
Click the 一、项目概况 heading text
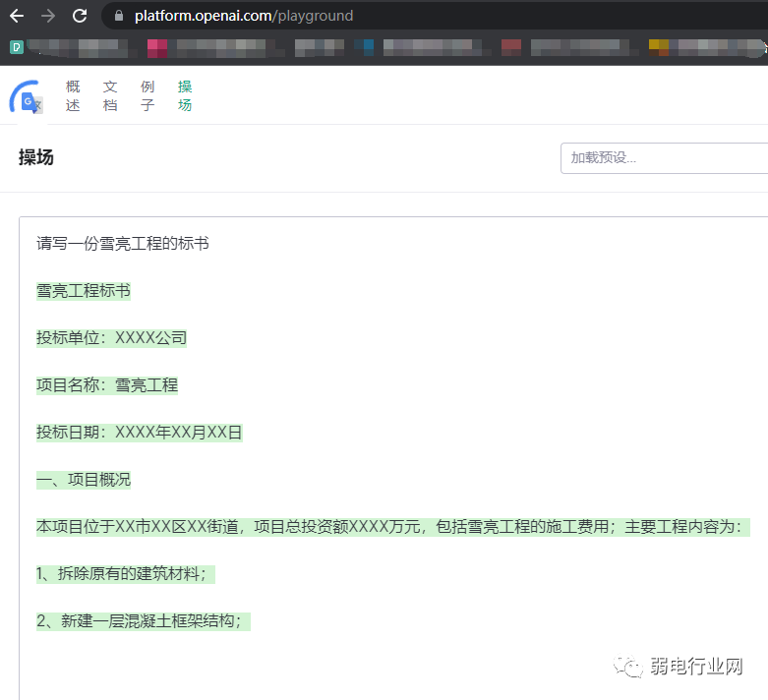(x=84, y=480)
